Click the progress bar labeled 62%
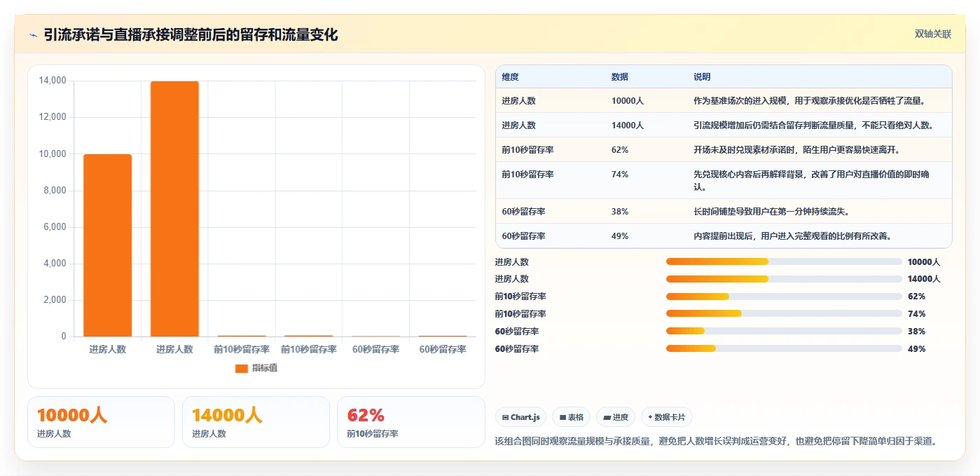The image size is (980, 476). pos(784,297)
